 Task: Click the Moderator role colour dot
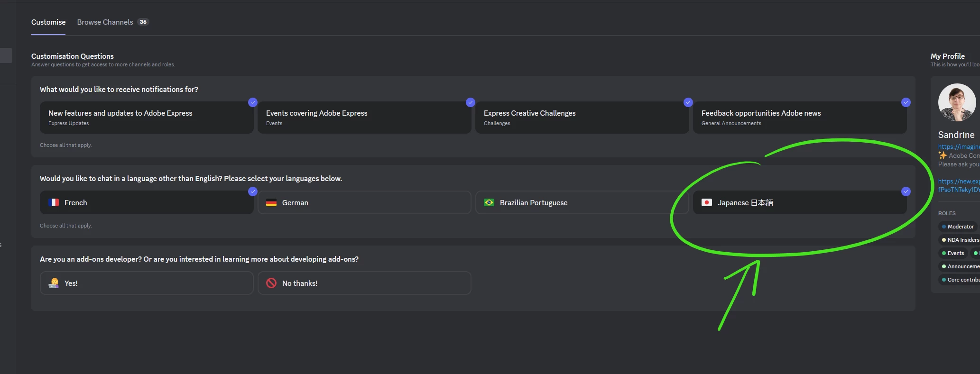coord(944,227)
